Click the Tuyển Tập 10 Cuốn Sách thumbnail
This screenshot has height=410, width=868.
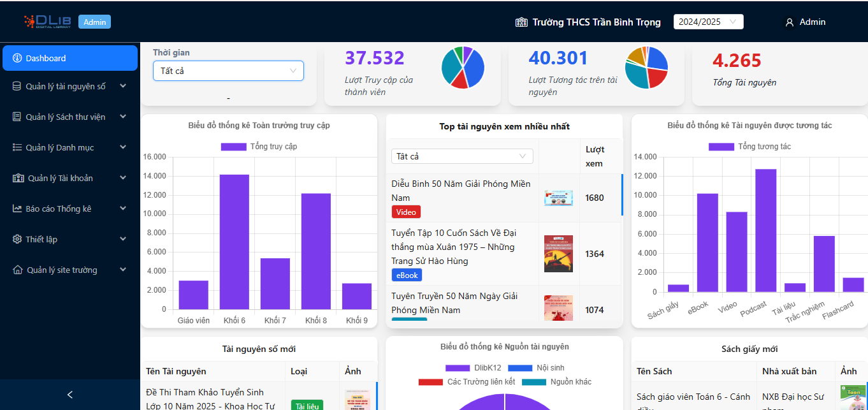pos(558,254)
